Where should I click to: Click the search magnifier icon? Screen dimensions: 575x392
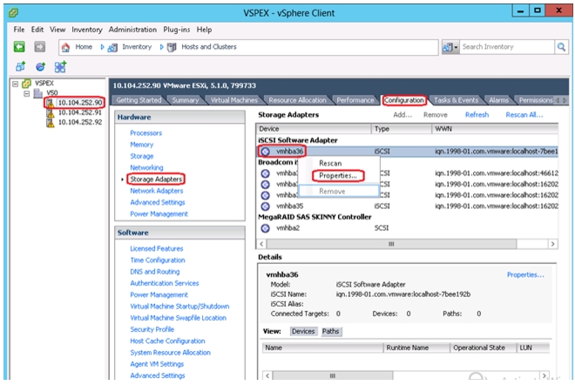pyautogui.click(x=561, y=47)
